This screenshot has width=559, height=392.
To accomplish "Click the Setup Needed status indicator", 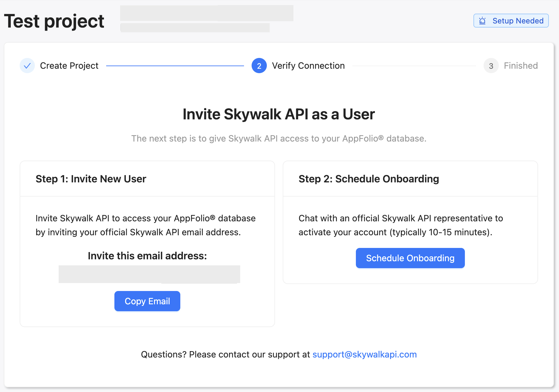I will 511,21.
